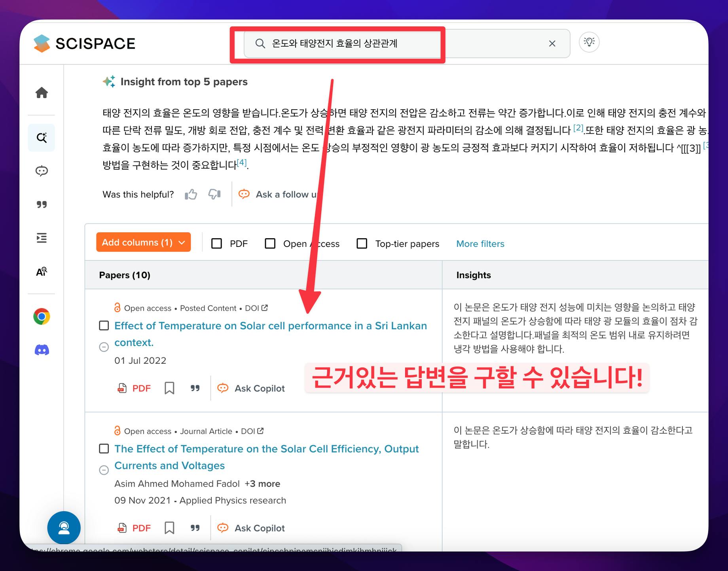This screenshot has height=571, width=728.
Task: Open the indented list sidebar icon
Action: point(42,238)
